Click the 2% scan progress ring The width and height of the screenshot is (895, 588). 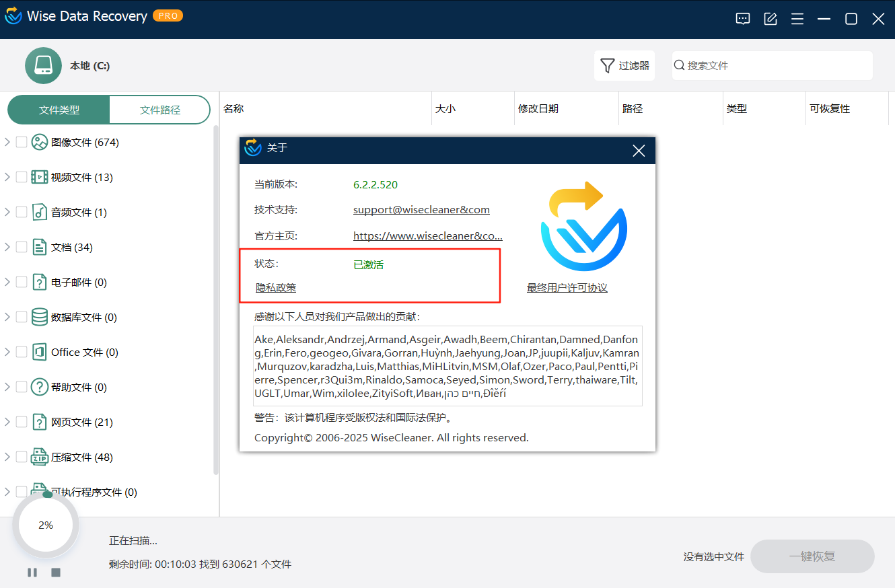point(46,525)
